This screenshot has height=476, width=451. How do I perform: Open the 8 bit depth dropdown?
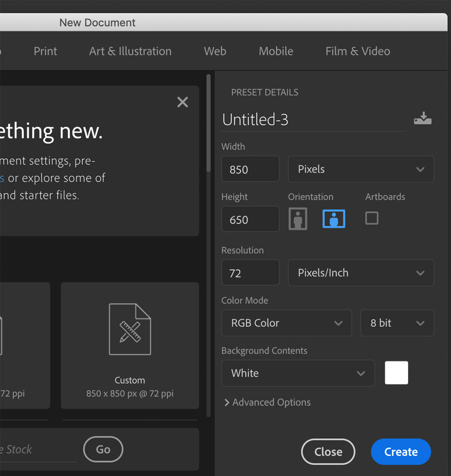pos(397,323)
